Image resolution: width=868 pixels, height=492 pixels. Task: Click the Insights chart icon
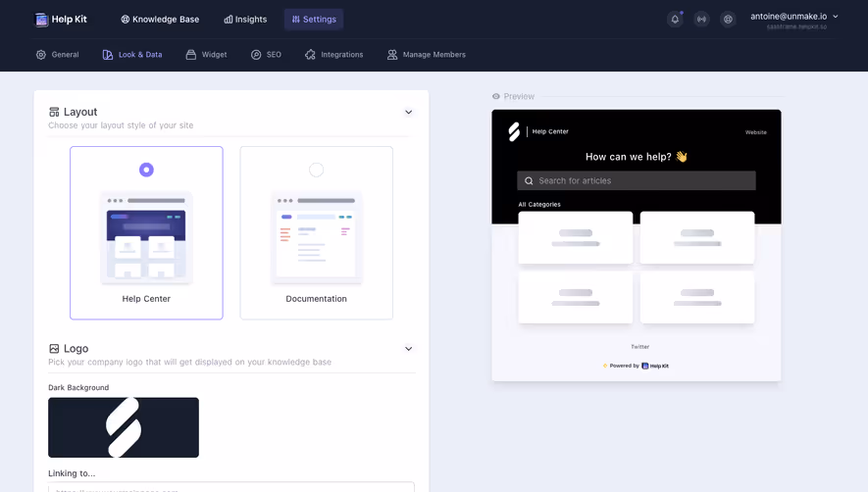pos(229,20)
